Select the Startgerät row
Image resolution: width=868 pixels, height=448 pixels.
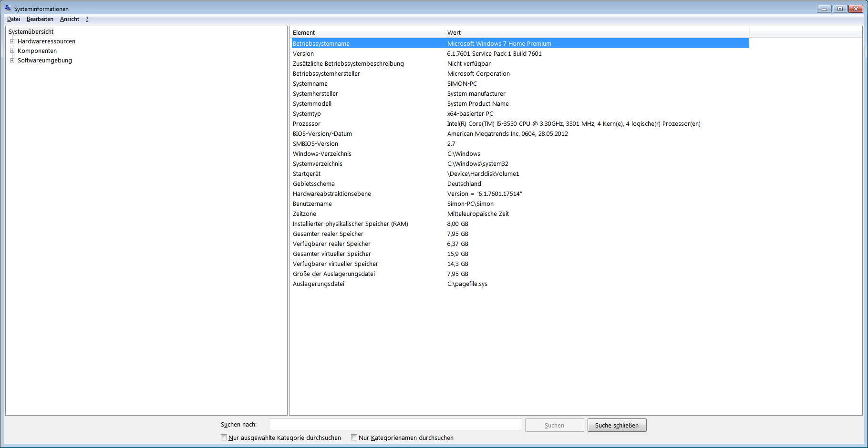[520, 173]
